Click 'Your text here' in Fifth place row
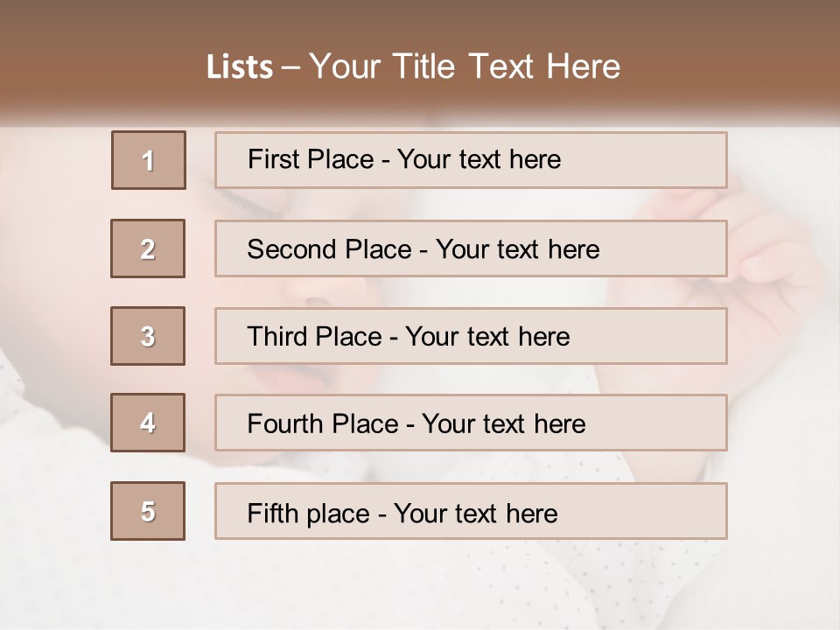This screenshot has height=630, width=840. tap(475, 513)
